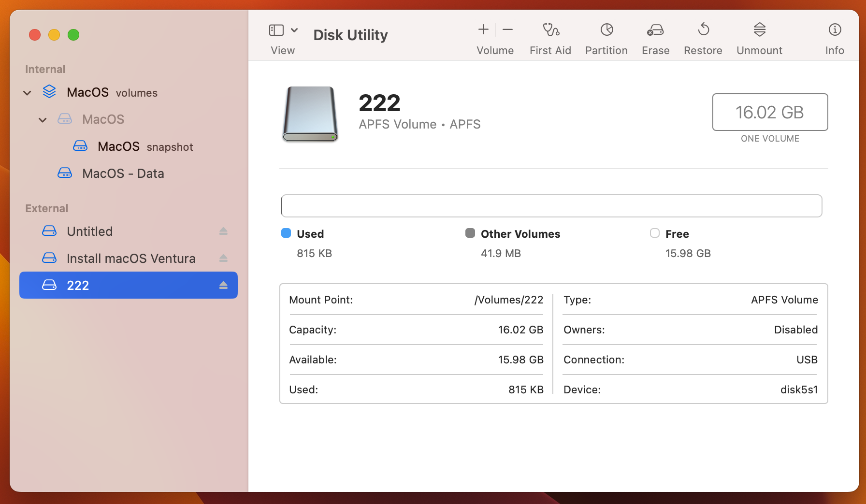Click the Disk Utility window title
866x504 pixels.
350,35
